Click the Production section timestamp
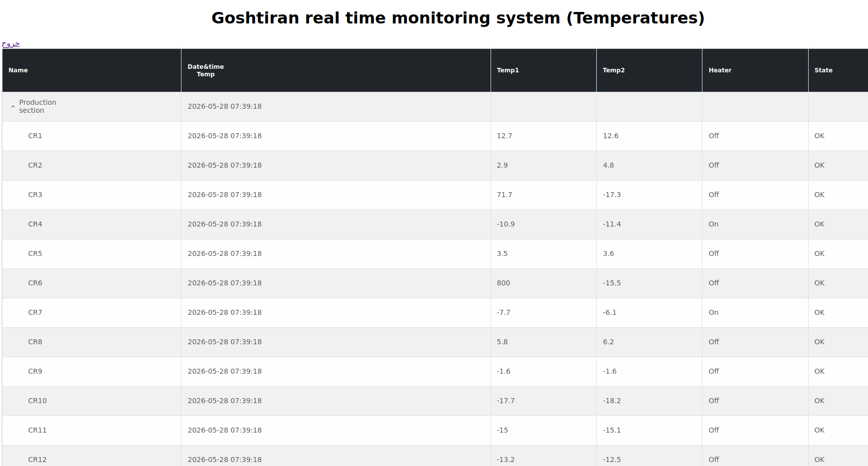Image resolution: width=868 pixels, height=466 pixels. coord(224,106)
